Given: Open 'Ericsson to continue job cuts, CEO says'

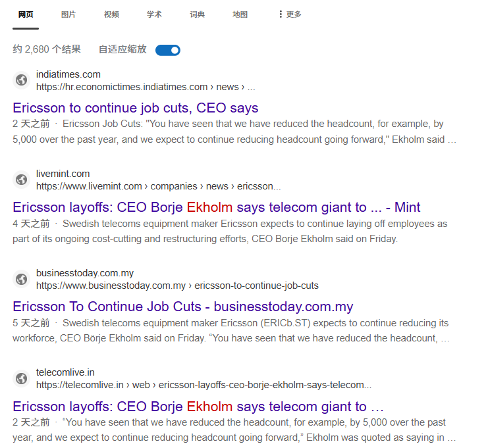Looking at the screenshot, I should point(136,108).
